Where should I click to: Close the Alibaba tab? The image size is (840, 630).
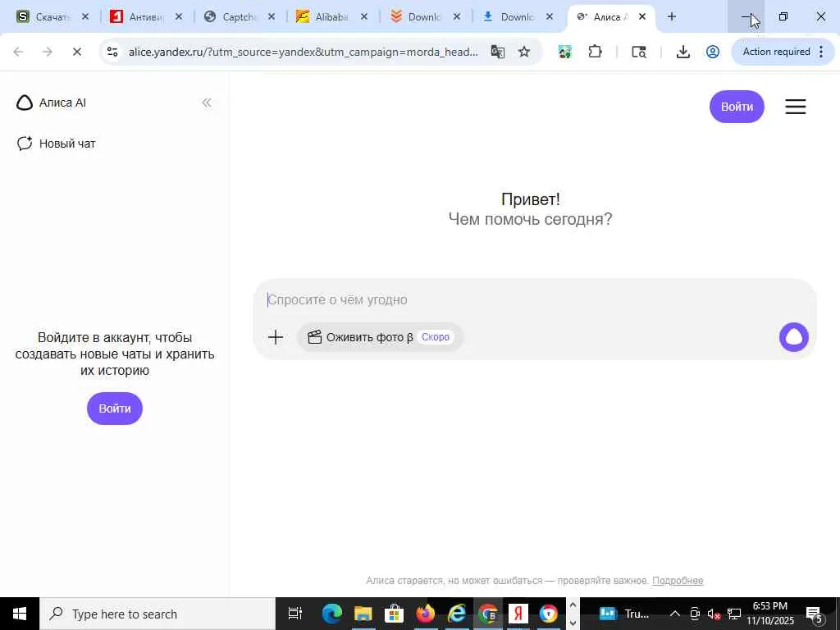pyautogui.click(x=363, y=17)
